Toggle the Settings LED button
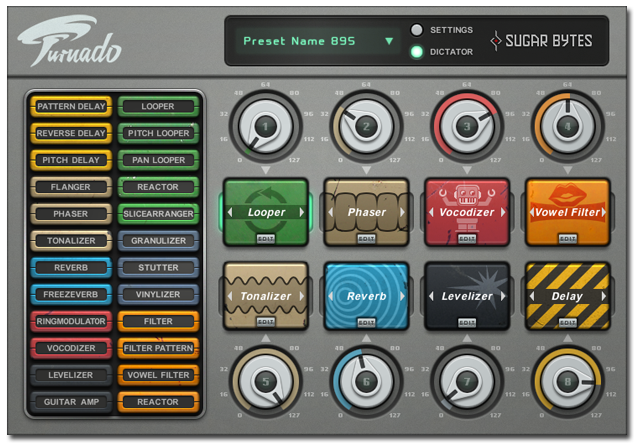This screenshot has height=446, width=634. point(416,30)
